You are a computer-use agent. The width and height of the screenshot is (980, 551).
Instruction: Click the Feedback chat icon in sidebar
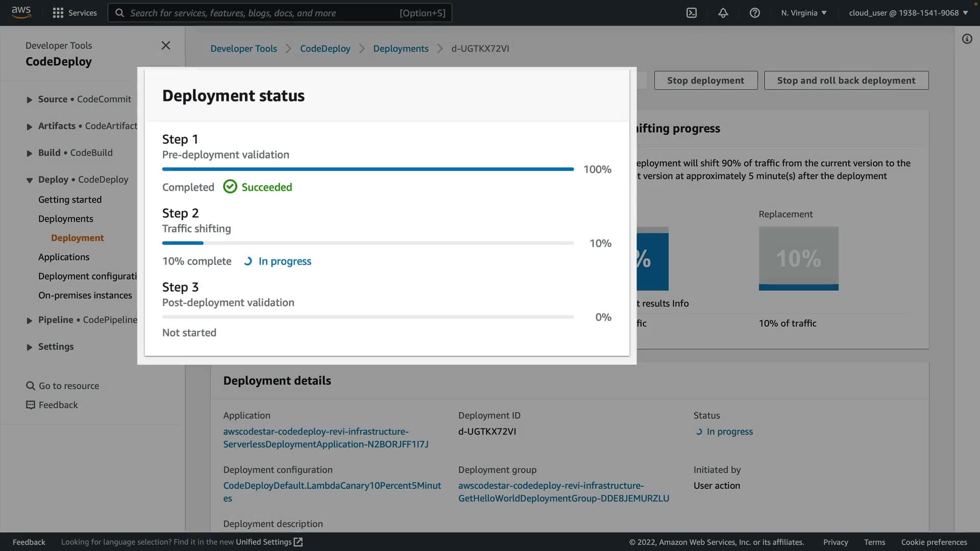click(x=31, y=405)
